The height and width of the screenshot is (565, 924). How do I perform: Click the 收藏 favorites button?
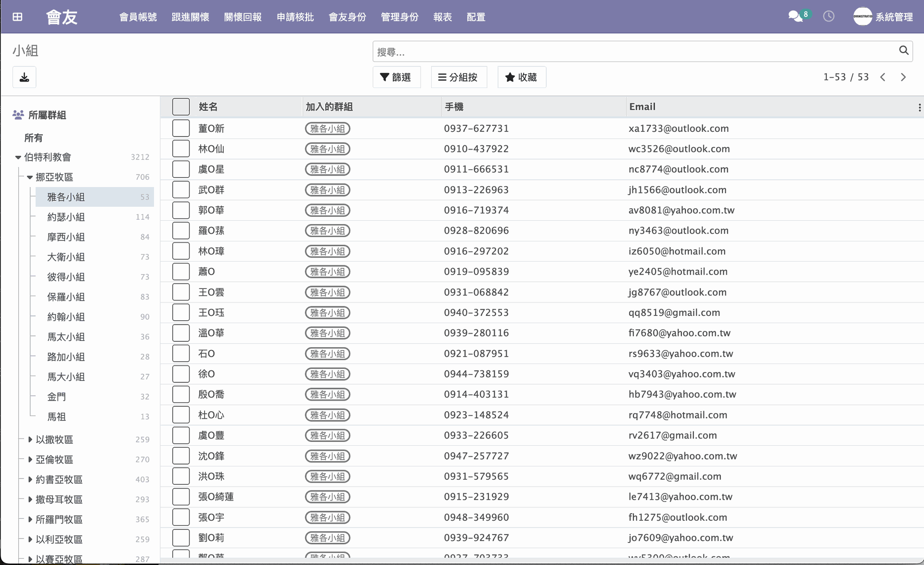tap(521, 77)
